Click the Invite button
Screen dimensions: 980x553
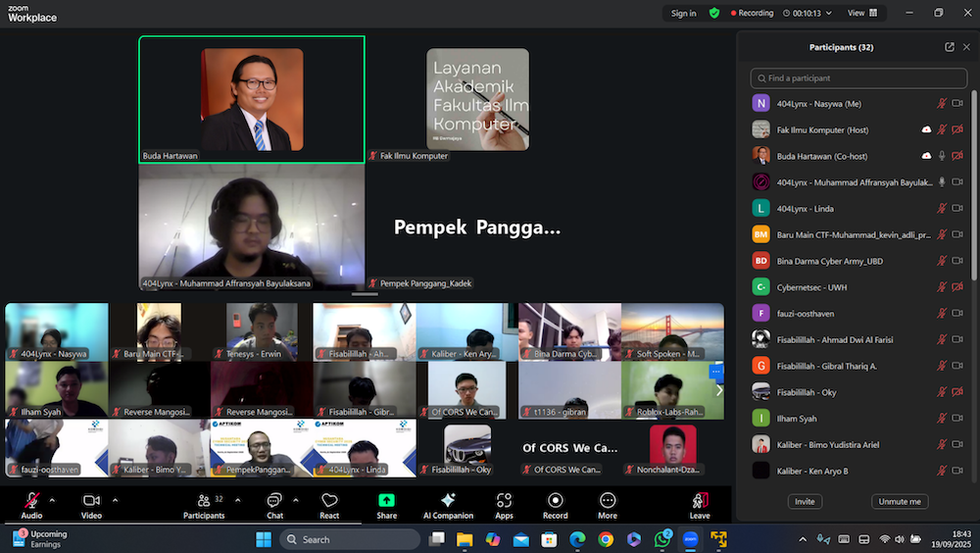coord(805,501)
